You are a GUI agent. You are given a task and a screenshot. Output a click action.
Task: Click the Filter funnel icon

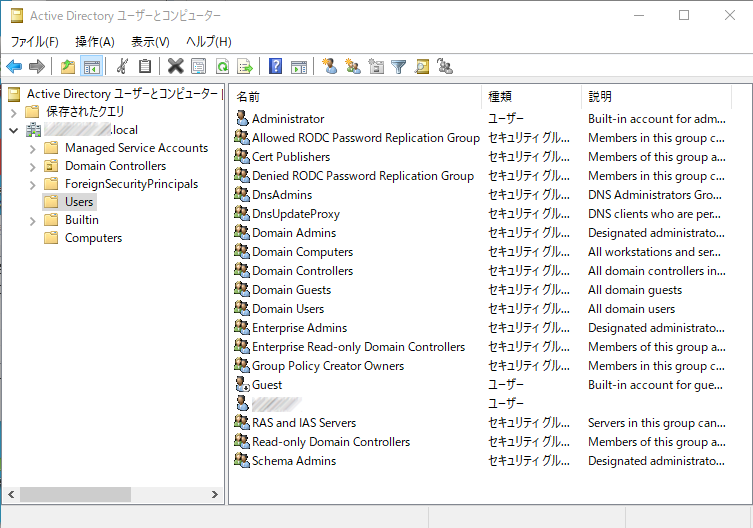click(399, 66)
